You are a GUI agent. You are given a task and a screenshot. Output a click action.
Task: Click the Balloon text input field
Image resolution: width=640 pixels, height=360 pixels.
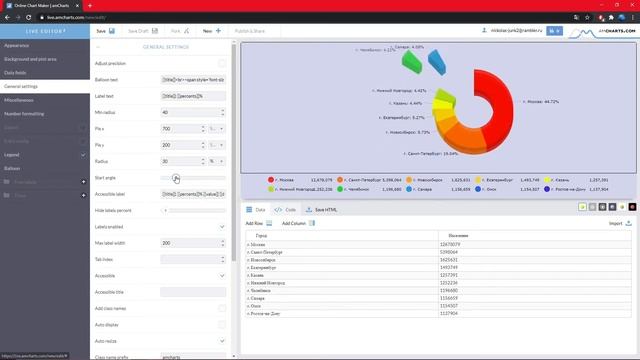click(x=193, y=80)
